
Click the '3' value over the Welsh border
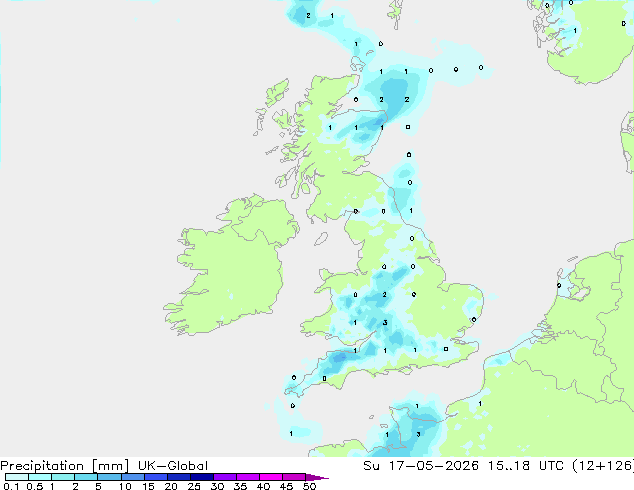click(x=385, y=323)
